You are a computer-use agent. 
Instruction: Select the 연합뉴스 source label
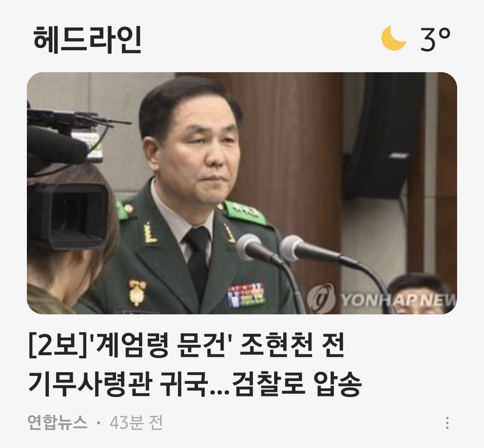[57, 423]
